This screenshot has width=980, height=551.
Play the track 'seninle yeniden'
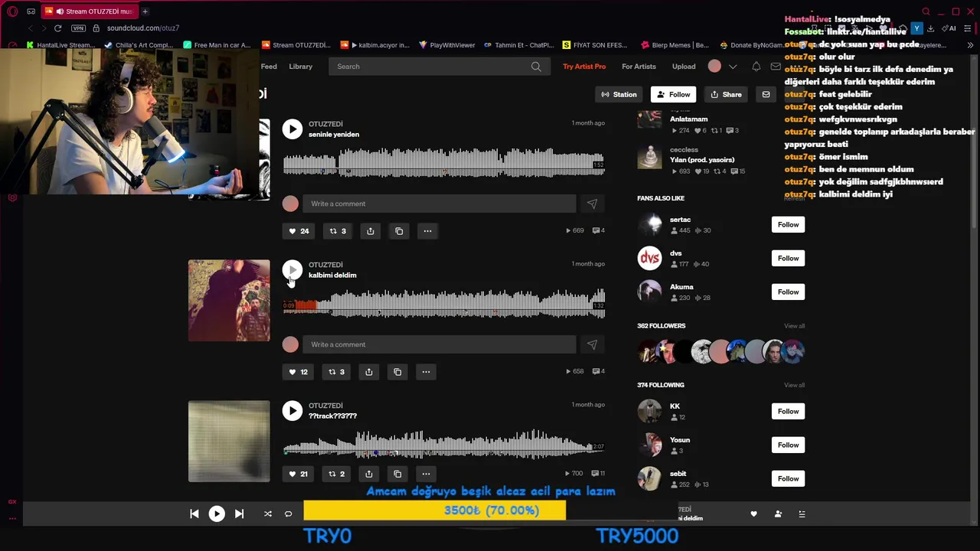(292, 129)
